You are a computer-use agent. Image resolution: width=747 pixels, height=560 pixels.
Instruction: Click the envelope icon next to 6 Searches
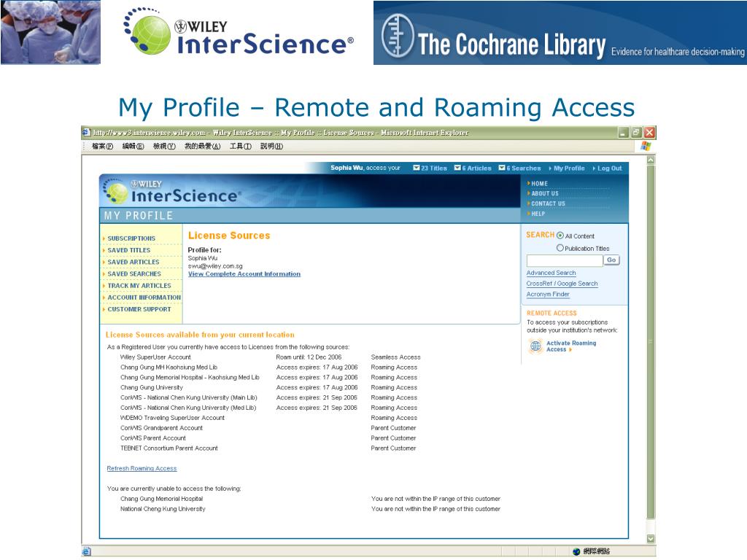point(502,168)
